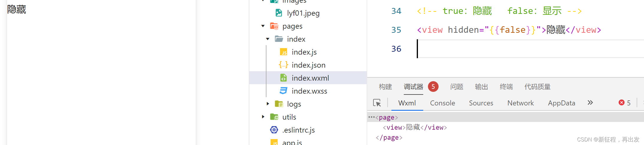
Task: Open the Sources panel tab
Action: (x=481, y=103)
